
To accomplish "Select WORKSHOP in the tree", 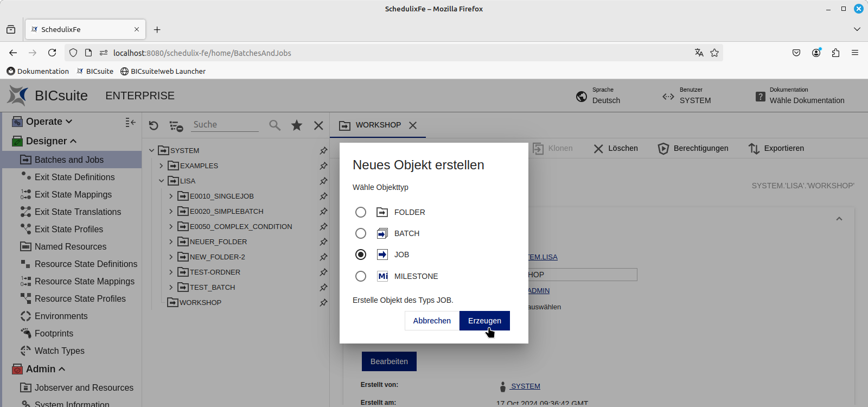I will point(200,302).
